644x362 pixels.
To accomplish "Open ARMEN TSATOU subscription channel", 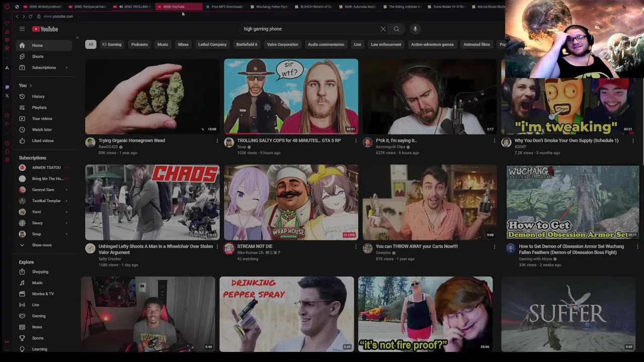I will [44, 168].
